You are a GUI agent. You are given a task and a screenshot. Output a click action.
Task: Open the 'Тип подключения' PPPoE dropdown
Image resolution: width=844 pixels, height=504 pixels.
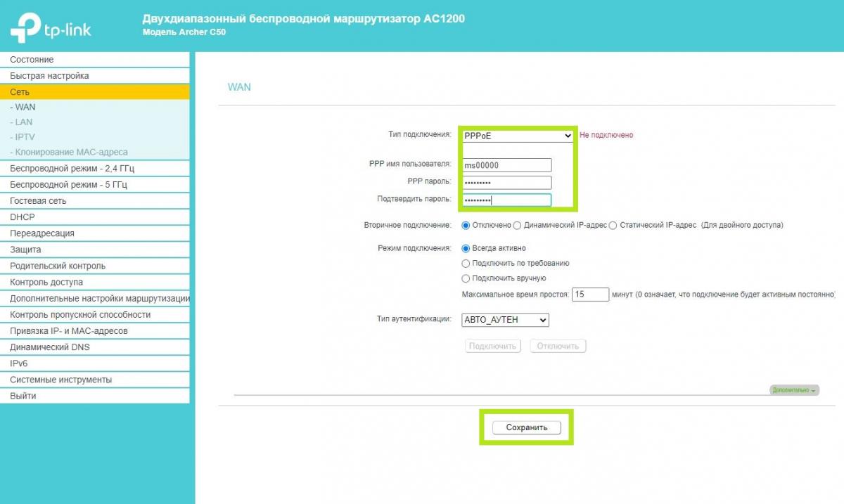coord(518,136)
